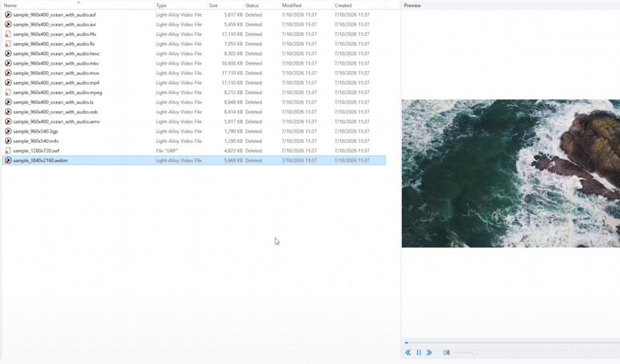Click the file icon of sample_960x400_ocean_with_audio.mkv
This screenshot has height=364, width=620.
[x=8, y=63]
